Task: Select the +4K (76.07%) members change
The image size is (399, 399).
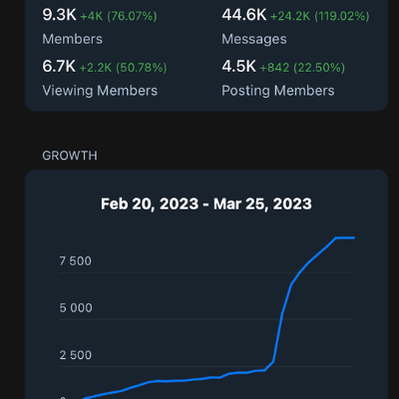Action: coord(119,16)
